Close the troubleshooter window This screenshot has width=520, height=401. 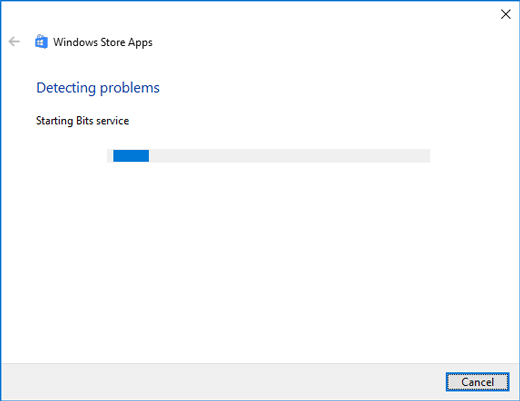pos(506,14)
